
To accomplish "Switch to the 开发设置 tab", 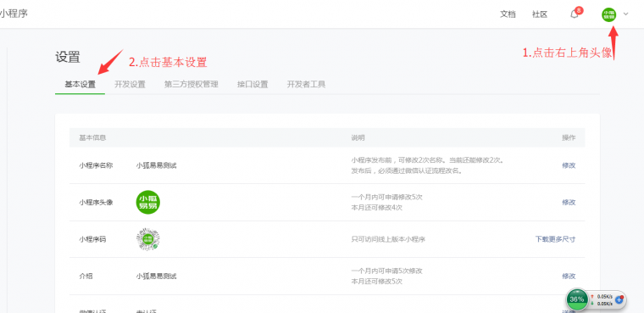I will click(x=130, y=84).
